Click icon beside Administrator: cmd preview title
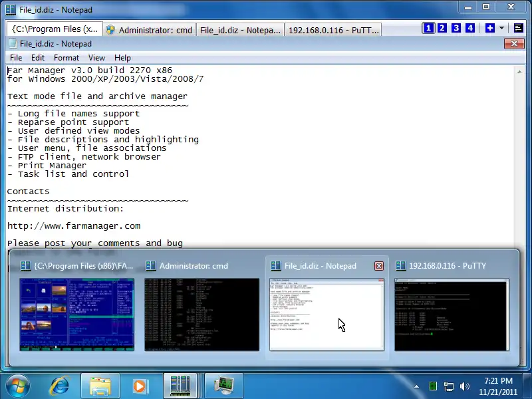The height and width of the screenshot is (399, 532). tap(150, 265)
